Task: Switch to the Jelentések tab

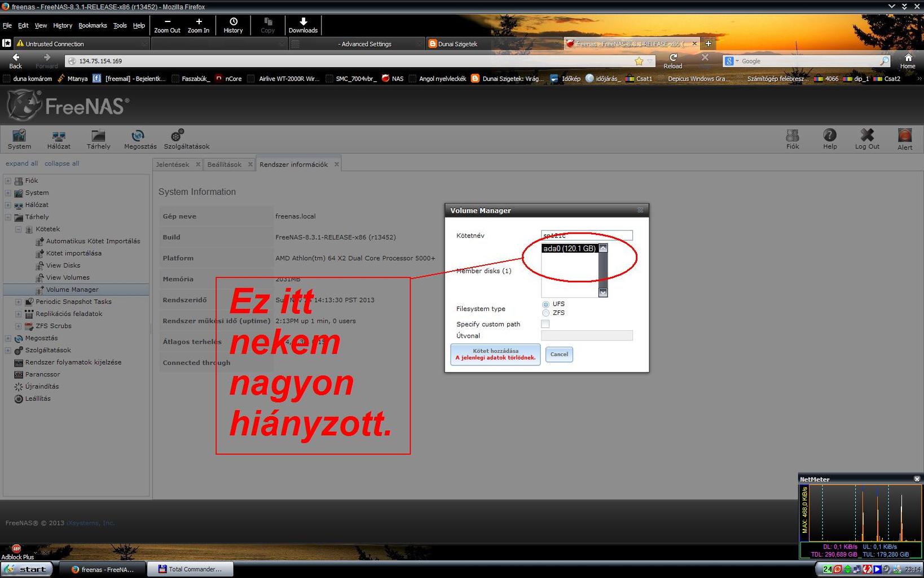Action: pyautogui.click(x=173, y=164)
